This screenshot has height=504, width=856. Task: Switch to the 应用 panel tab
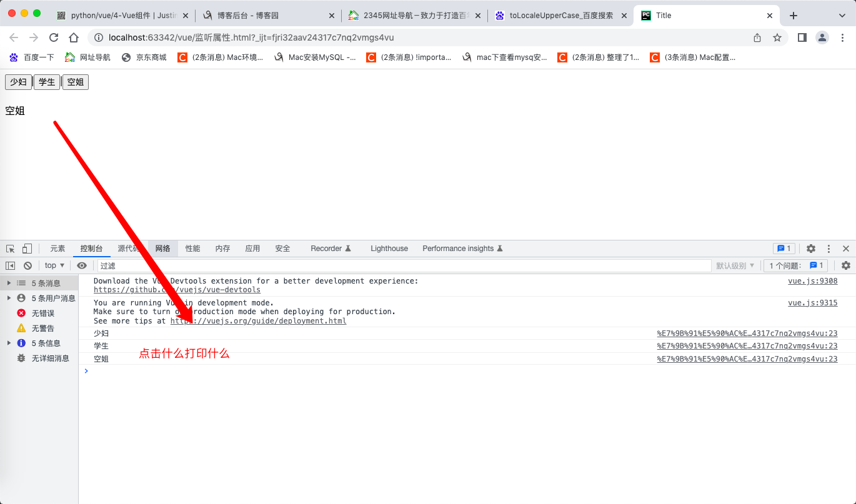(253, 249)
